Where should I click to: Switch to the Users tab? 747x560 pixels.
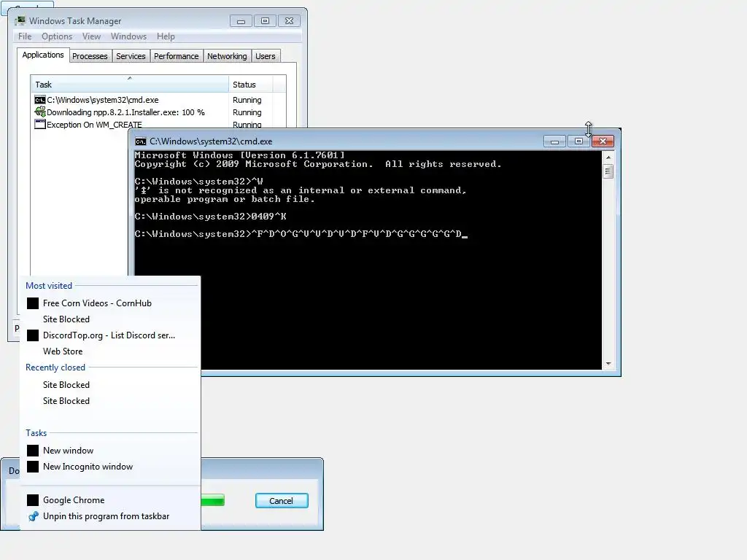pos(266,56)
